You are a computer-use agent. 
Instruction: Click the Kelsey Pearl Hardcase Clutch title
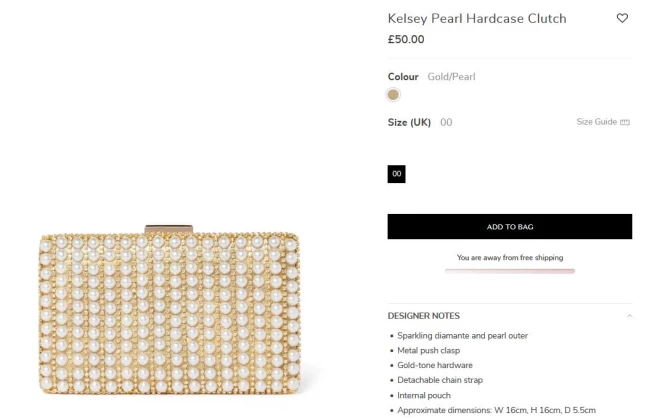tap(477, 18)
